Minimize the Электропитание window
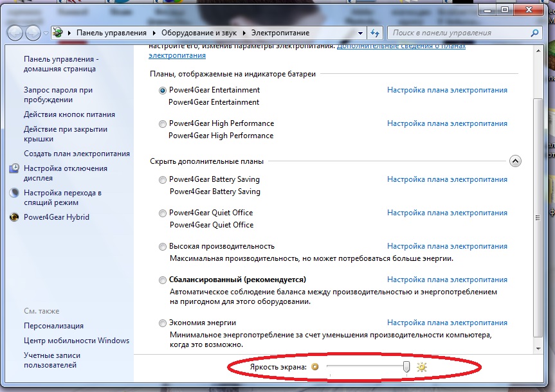Image resolution: width=555 pixels, height=392 pixels. coord(487,10)
